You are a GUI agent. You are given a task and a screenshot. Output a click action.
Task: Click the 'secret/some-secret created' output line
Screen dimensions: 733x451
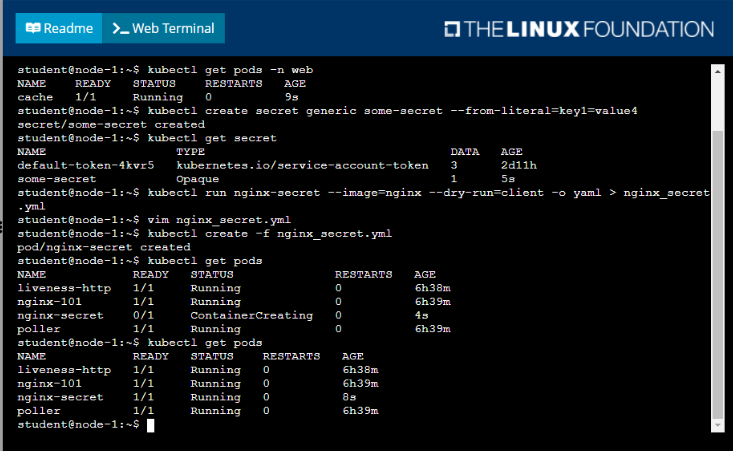click(111, 124)
